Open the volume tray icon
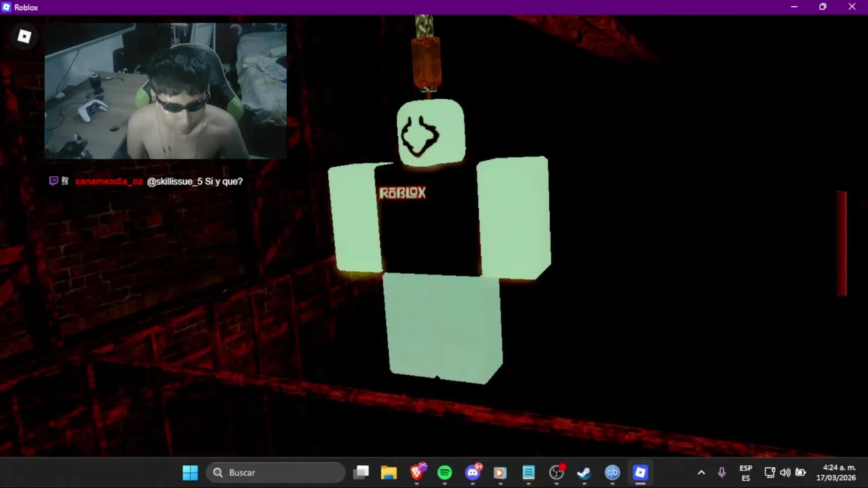 click(785, 472)
